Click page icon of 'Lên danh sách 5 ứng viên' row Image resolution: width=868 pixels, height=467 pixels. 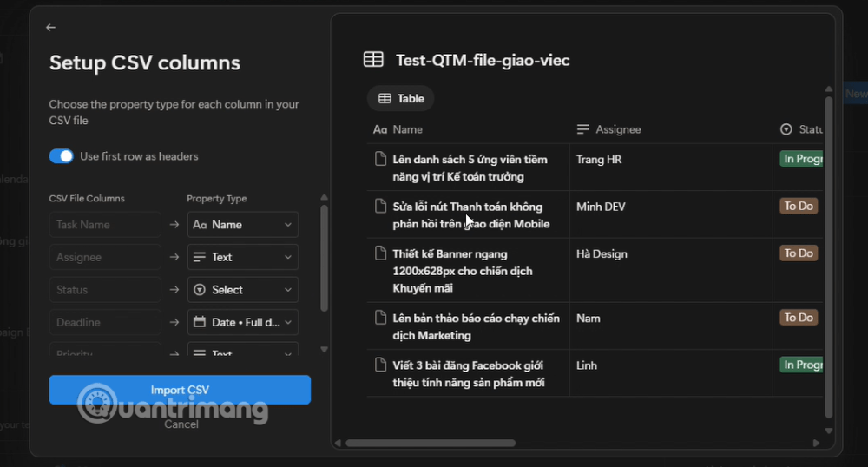pyautogui.click(x=380, y=159)
